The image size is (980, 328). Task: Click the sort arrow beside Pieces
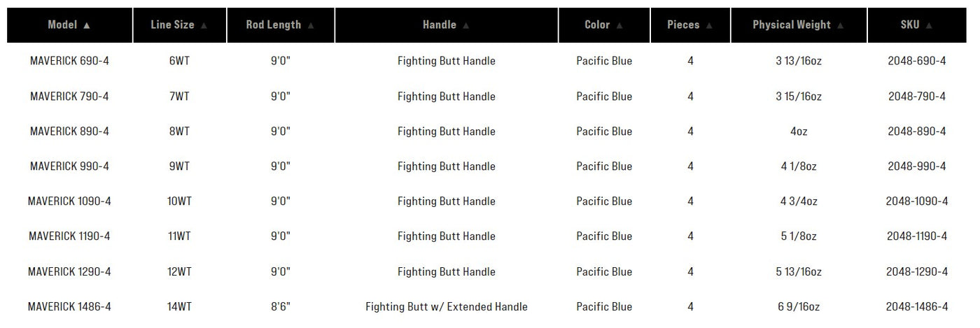click(x=709, y=25)
